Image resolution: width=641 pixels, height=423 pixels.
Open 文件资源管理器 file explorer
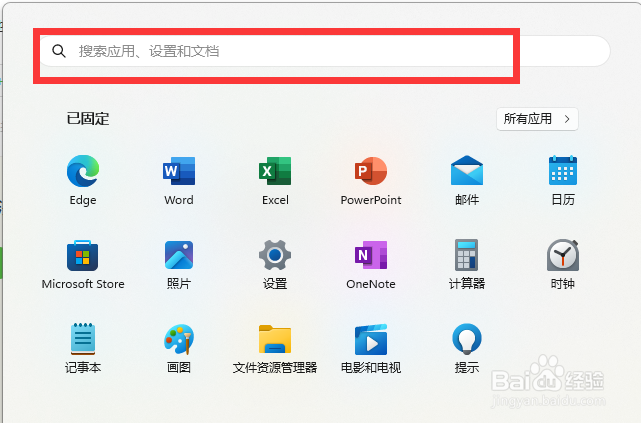(x=275, y=339)
